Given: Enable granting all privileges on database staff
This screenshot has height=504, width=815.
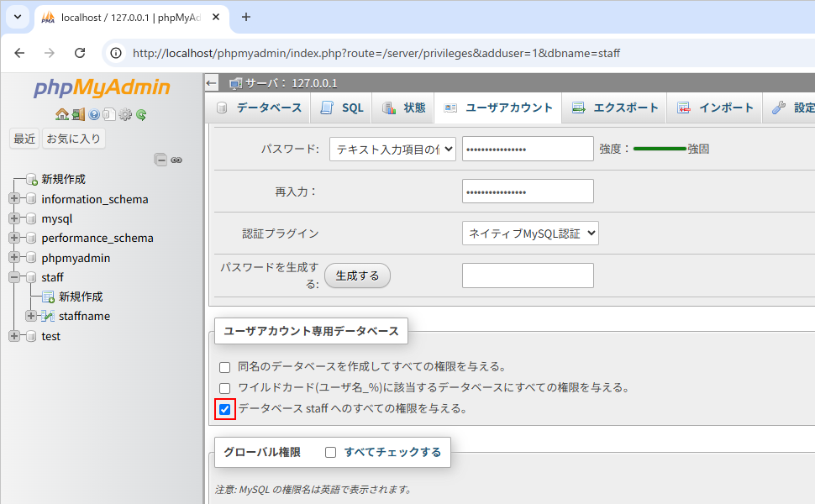Looking at the screenshot, I should (x=224, y=409).
